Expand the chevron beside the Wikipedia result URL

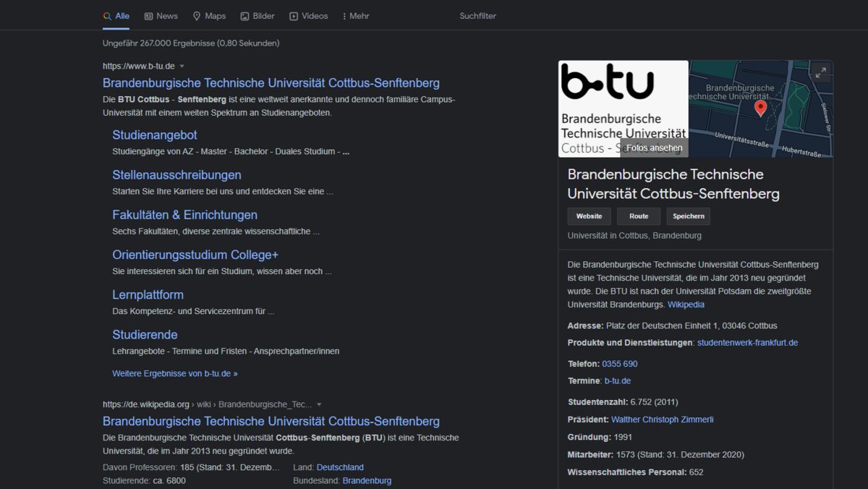coord(319,404)
